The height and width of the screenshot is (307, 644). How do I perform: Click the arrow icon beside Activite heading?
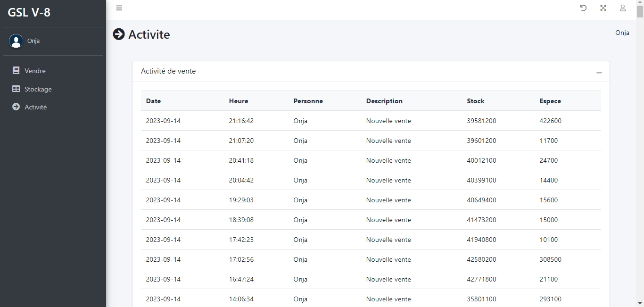[119, 34]
